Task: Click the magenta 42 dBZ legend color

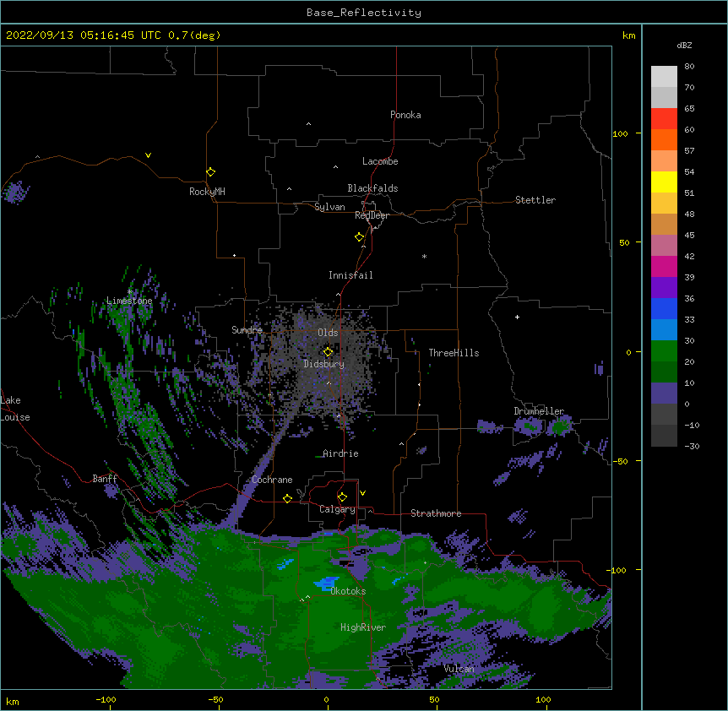Action: [x=664, y=266]
